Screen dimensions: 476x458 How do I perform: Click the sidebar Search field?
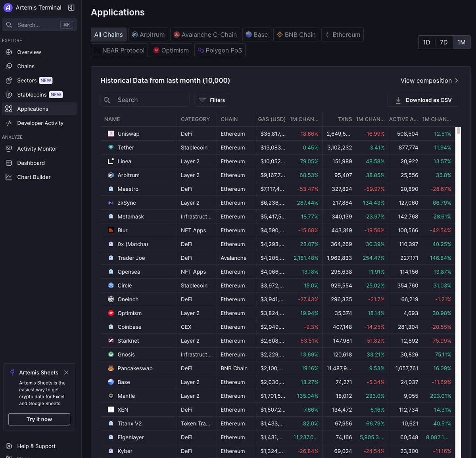coord(39,25)
